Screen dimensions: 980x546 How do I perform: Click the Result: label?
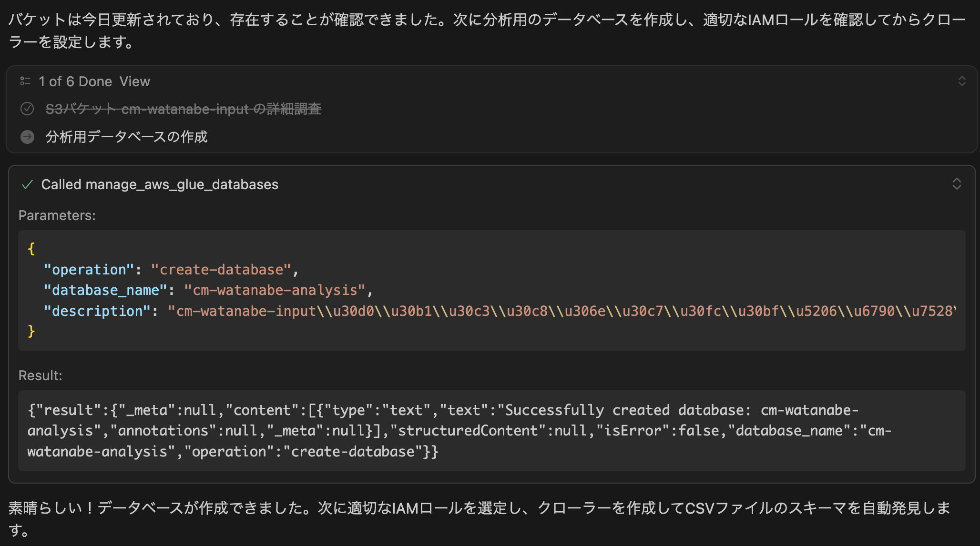pyautogui.click(x=41, y=375)
